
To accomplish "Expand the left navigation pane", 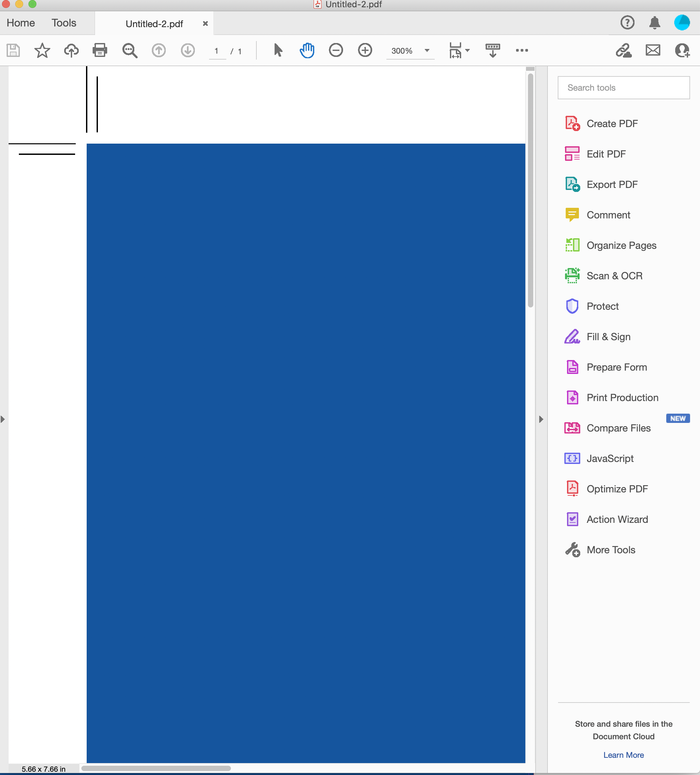I will click(3, 419).
